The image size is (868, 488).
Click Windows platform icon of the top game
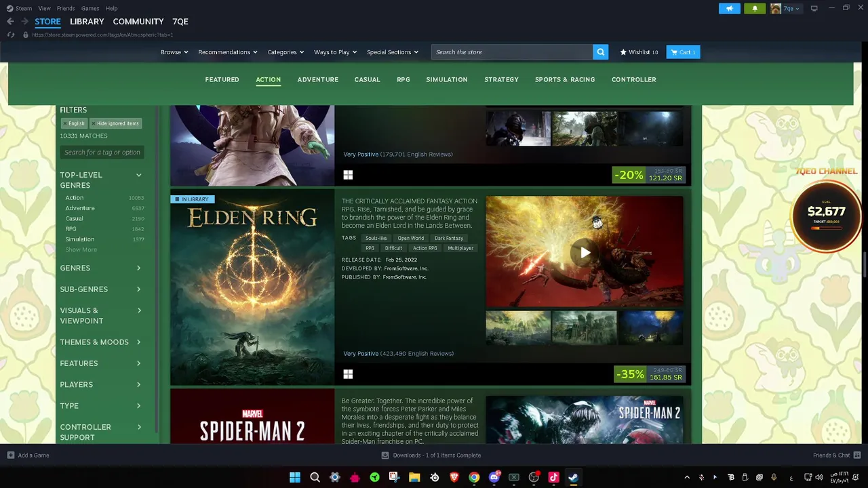tap(348, 175)
